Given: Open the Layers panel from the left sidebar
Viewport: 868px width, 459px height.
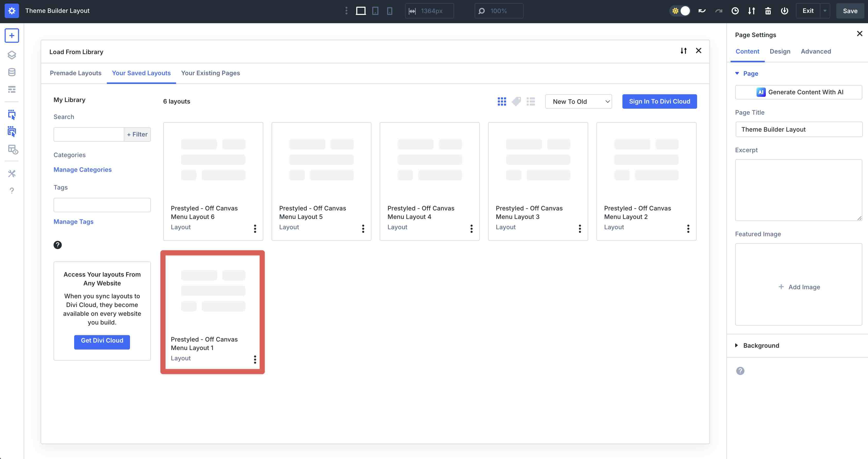Looking at the screenshot, I should pos(12,55).
